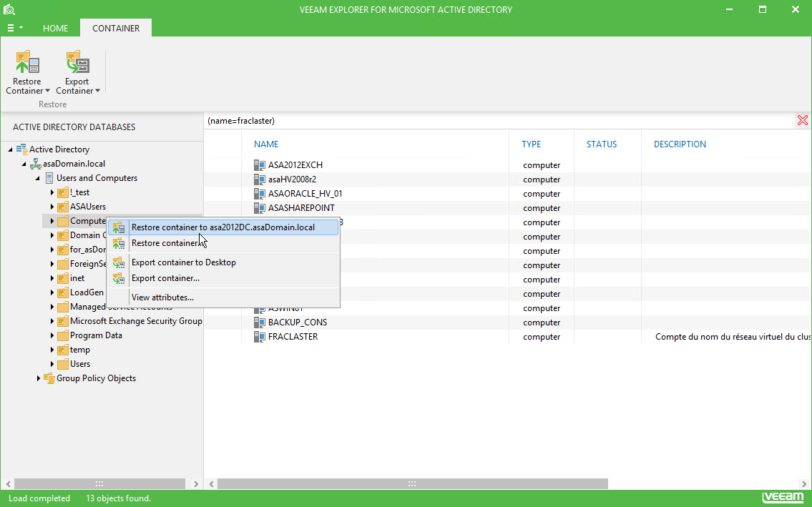Click the Export Container ribbon icon
The width and height of the screenshot is (812, 507).
[x=77, y=63]
